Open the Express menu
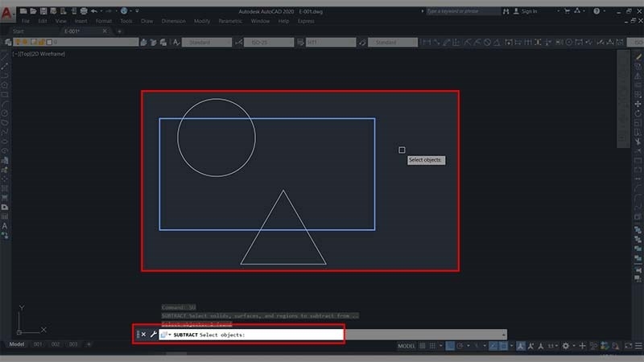 (306, 21)
